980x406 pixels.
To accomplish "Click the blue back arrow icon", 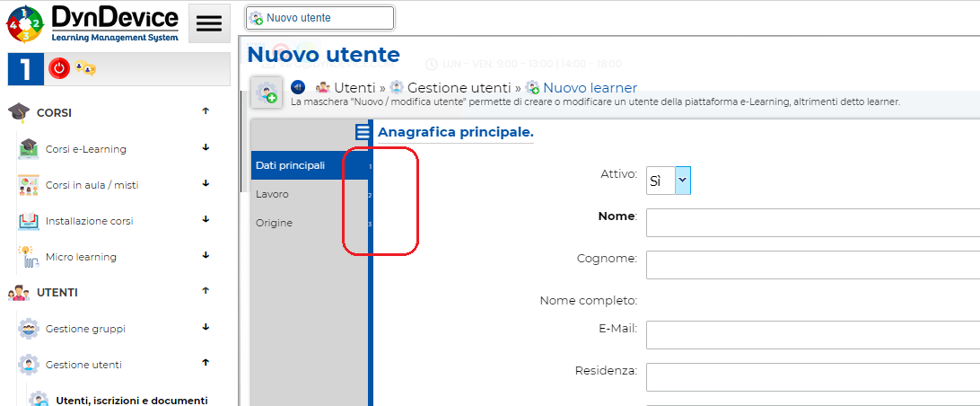I will [299, 87].
